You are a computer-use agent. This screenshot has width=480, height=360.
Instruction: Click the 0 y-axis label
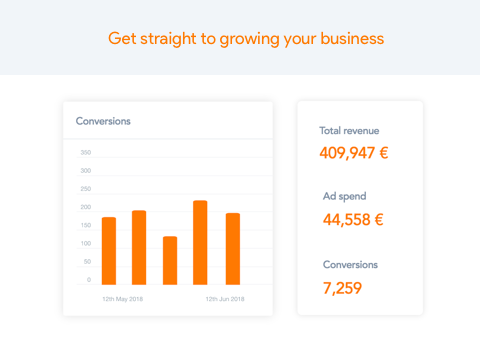(x=89, y=280)
